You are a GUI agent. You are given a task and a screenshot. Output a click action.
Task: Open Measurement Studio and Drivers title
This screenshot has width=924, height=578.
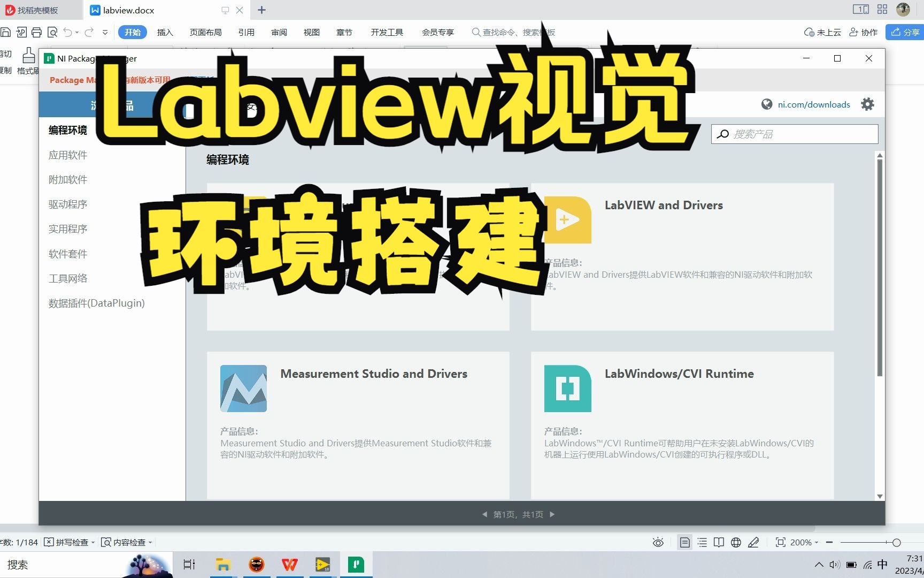tap(374, 374)
